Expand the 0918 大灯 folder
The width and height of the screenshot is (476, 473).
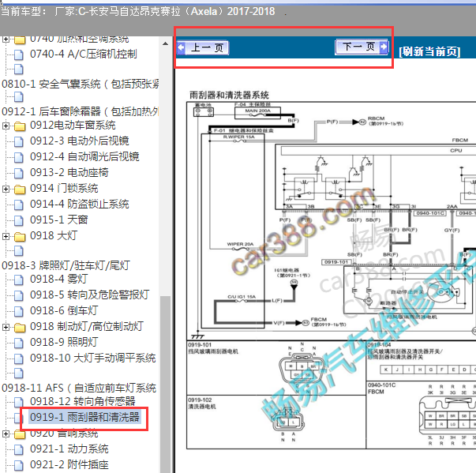coord(6,236)
